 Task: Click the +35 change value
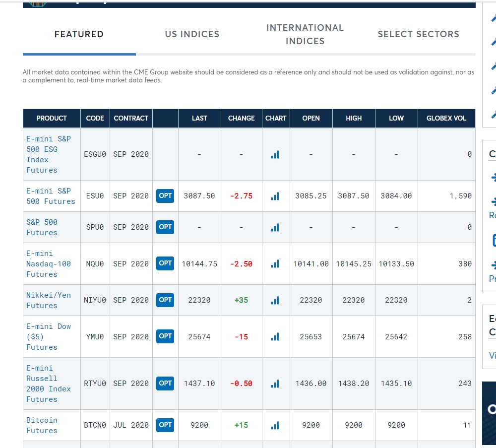[x=242, y=300]
